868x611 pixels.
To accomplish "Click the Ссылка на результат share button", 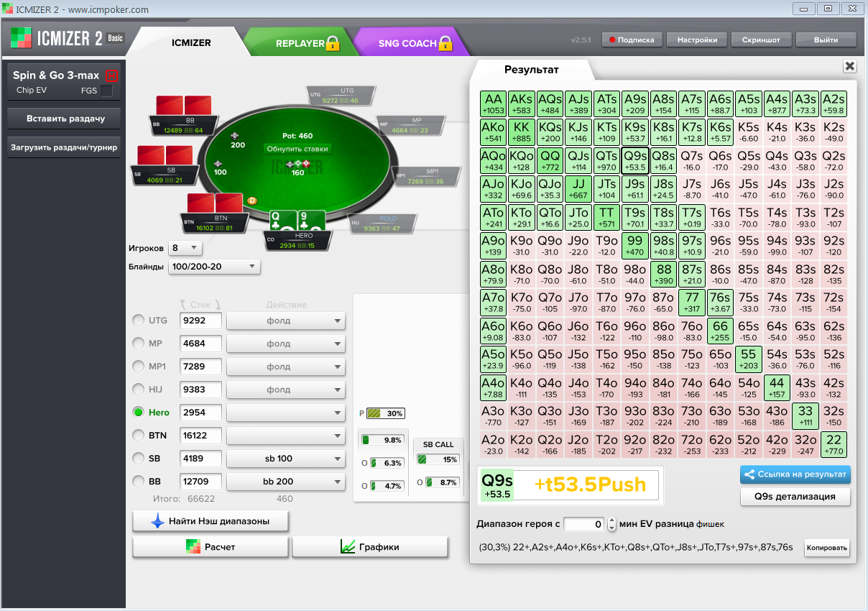I will (x=795, y=474).
